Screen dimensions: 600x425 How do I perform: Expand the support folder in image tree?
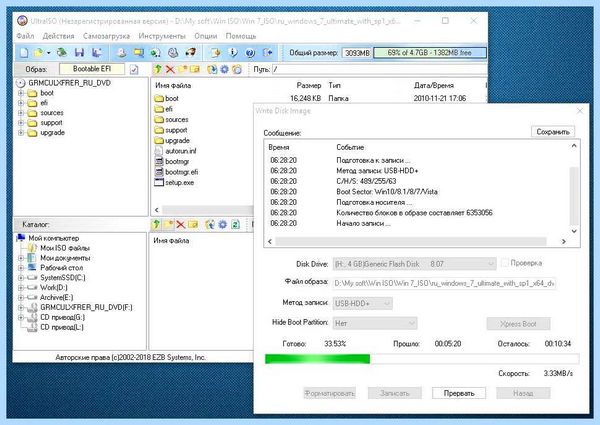click(21, 123)
